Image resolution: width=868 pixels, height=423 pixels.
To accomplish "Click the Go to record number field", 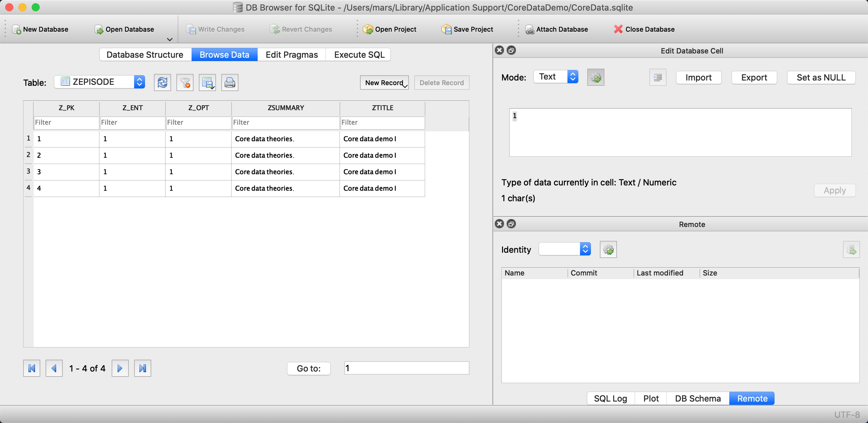I will point(407,368).
